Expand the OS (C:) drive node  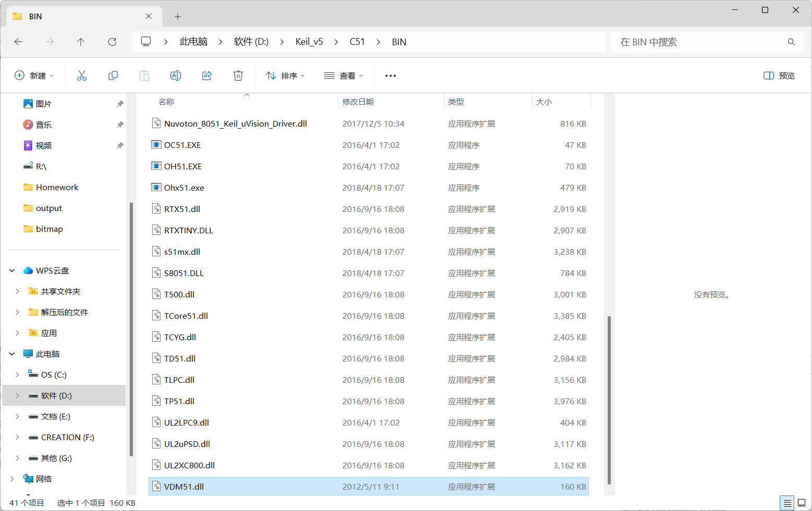[17, 375]
